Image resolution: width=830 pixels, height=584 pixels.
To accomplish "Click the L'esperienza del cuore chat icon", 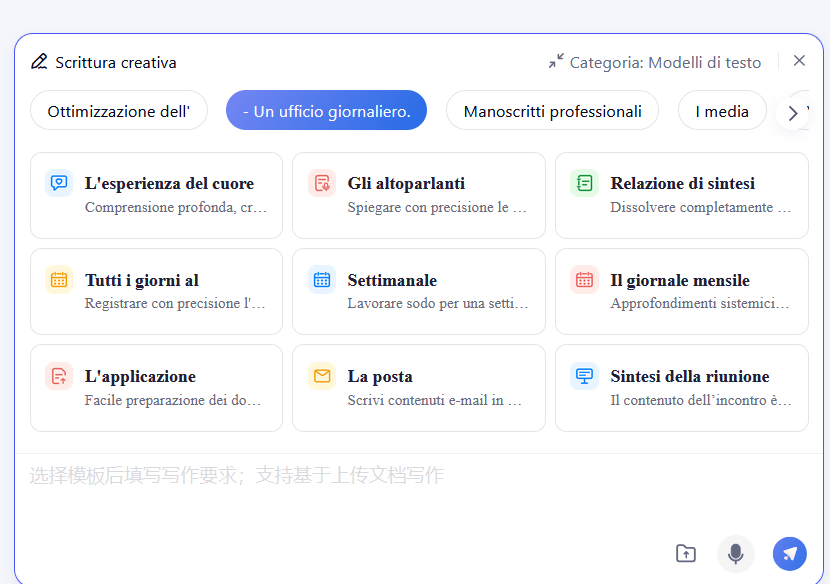I will click(x=59, y=183).
